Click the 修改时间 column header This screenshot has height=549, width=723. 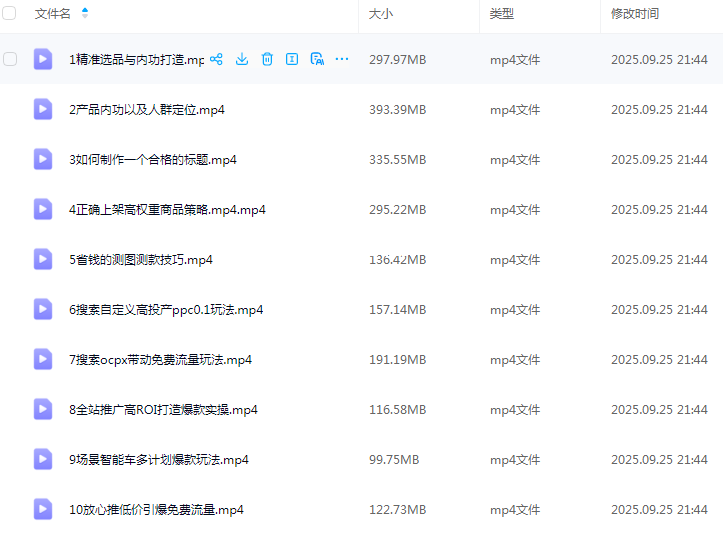click(x=635, y=14)
